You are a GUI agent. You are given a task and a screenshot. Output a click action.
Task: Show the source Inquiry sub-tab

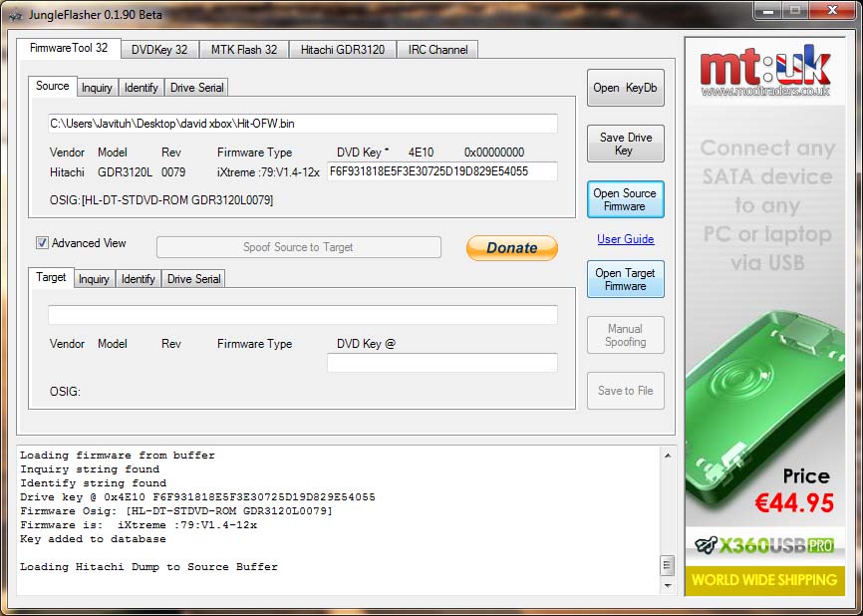click(x=97, y=88)
